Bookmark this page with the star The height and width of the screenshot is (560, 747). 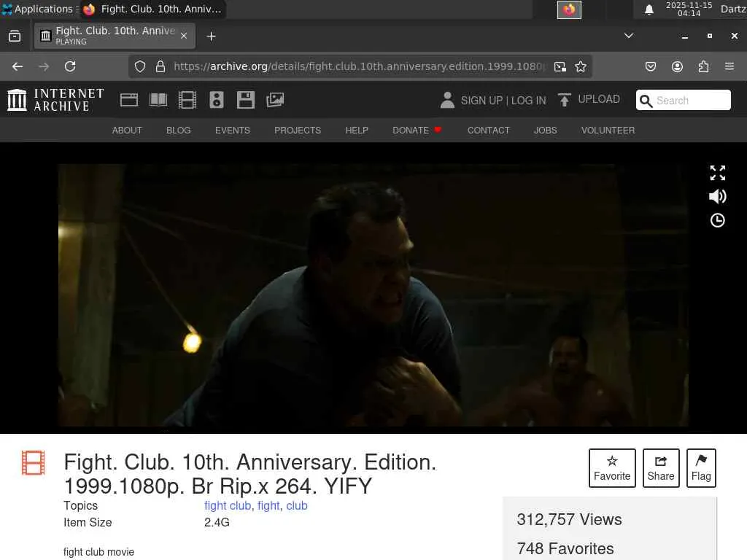[x=580, y=66]
